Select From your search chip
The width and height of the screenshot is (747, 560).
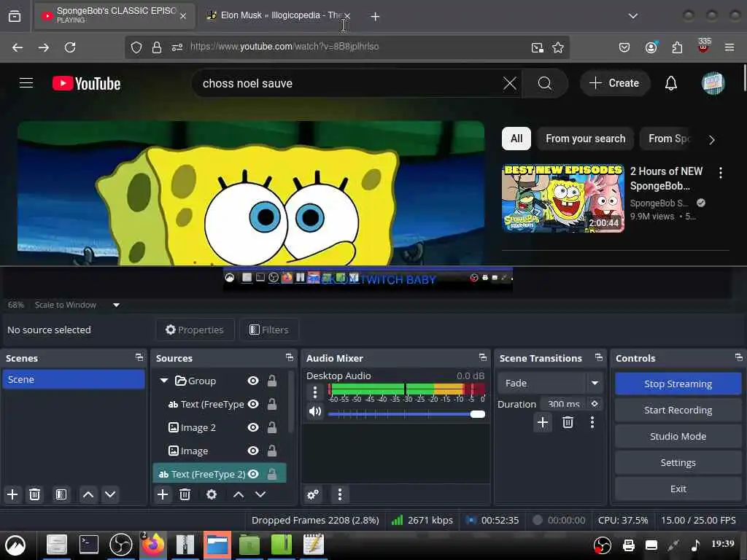[x=585, y=139]
